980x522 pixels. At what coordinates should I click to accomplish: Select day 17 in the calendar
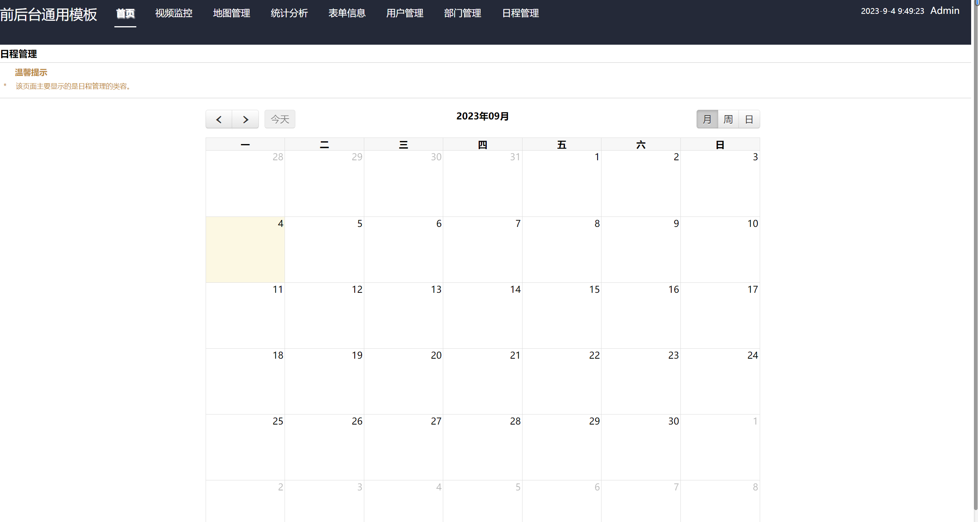(720, 316)
